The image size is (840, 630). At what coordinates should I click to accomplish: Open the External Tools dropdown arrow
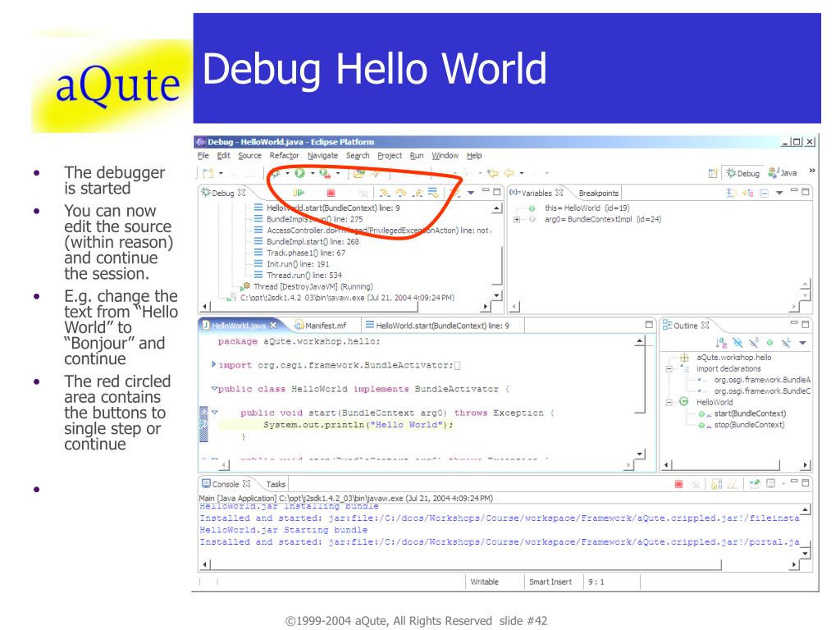click(338, 173)
